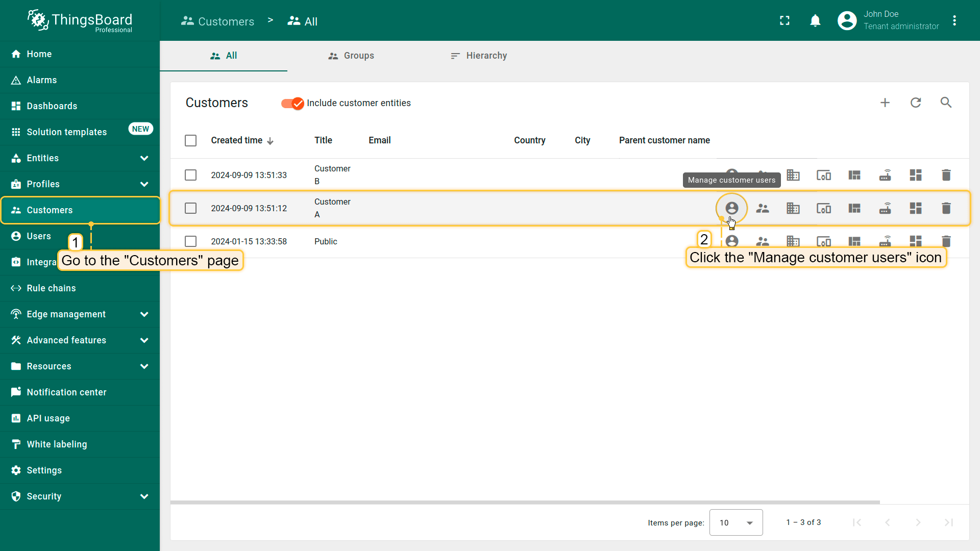Open the notifications bell
Viewport: 980px width, 551px height.
pyautogui.click(x=815, y=20)
